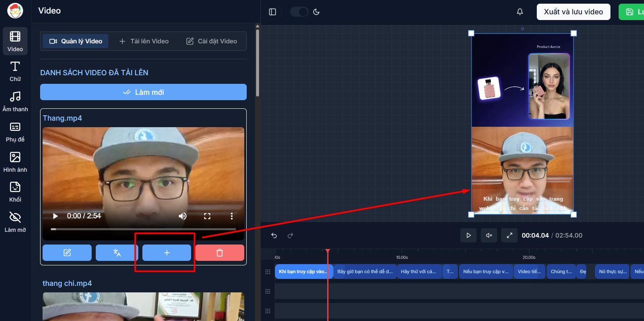Select the canvas video preview

(x=522, y=123)
